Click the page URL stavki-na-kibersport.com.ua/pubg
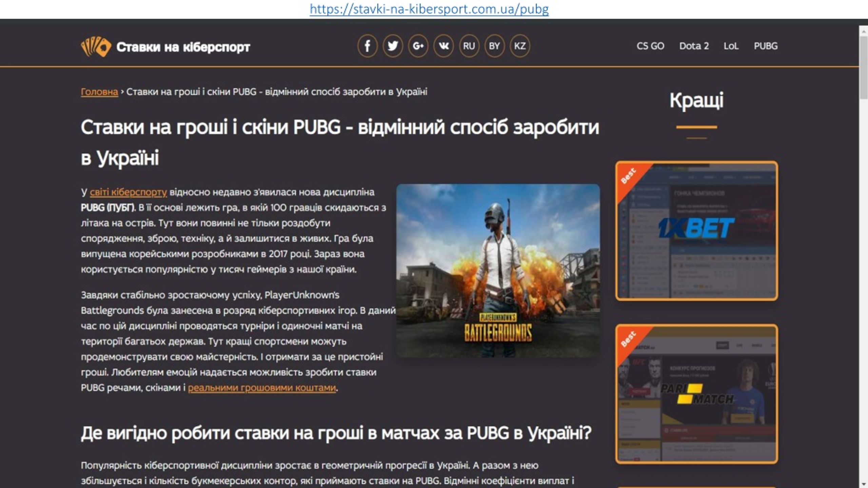The image size is (868, 488). click(x=429, y=9)
